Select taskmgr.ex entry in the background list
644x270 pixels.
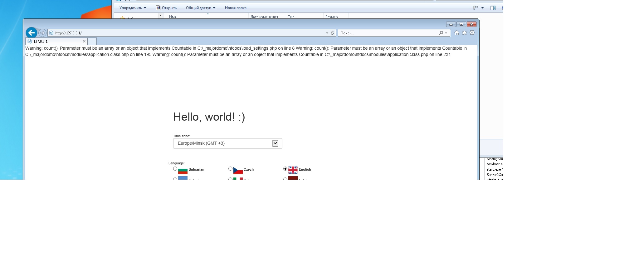point(495,159)
